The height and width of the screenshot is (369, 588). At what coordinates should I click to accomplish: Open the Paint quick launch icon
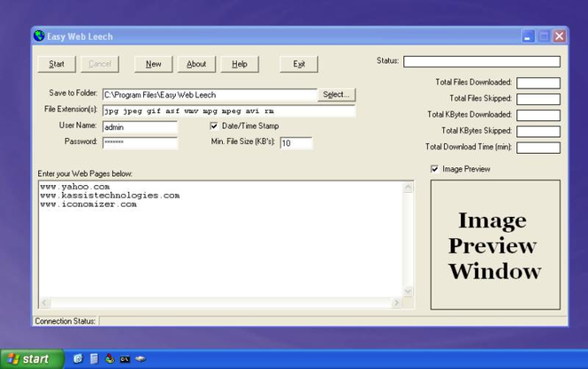click(110, 359)
